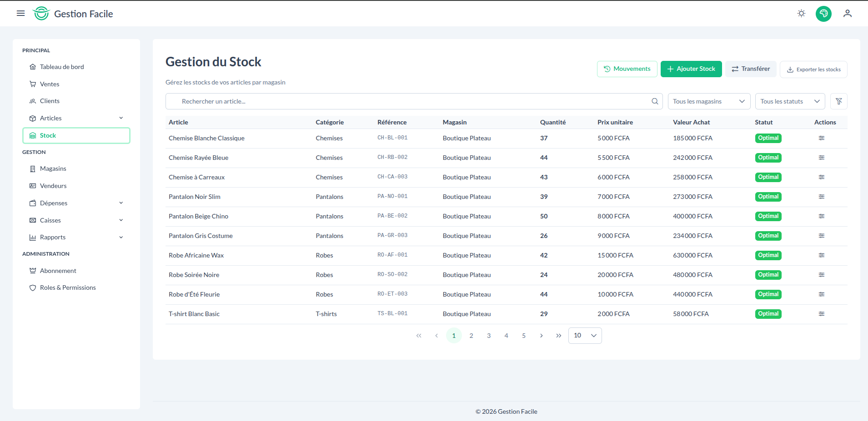868x421 pixels.
Task: Click Exporter les stocks button
Action: [813, 69]
